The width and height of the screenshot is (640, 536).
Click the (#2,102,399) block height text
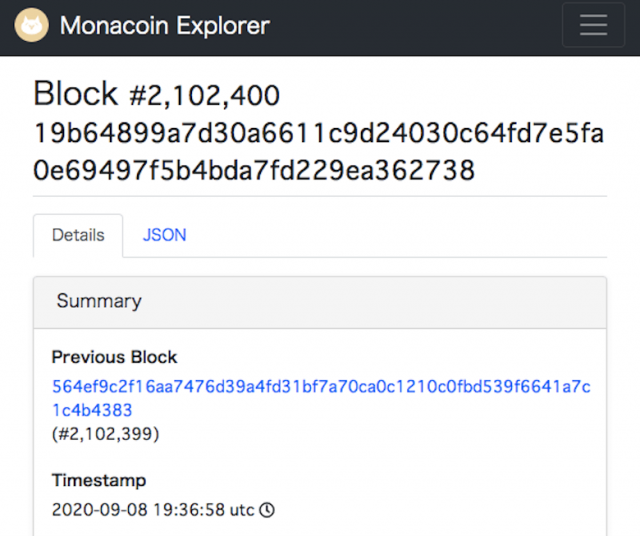[105, 434]
